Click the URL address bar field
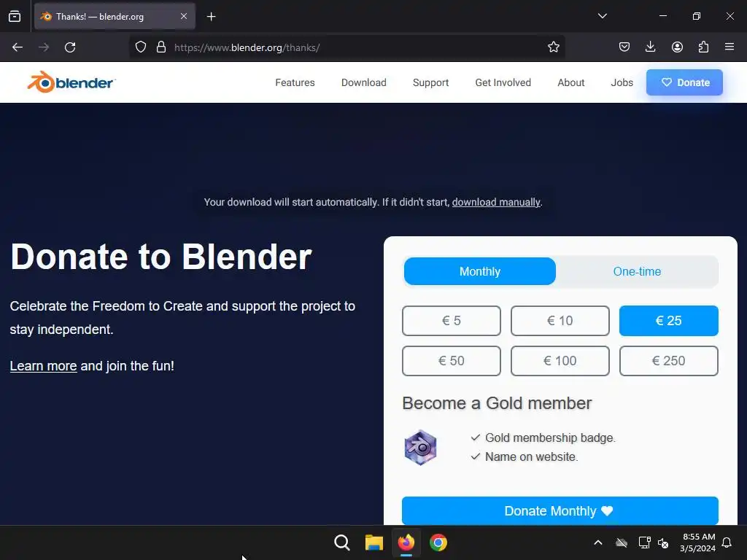The height and width of the screenshot is (560, 747). pos(347,47)
